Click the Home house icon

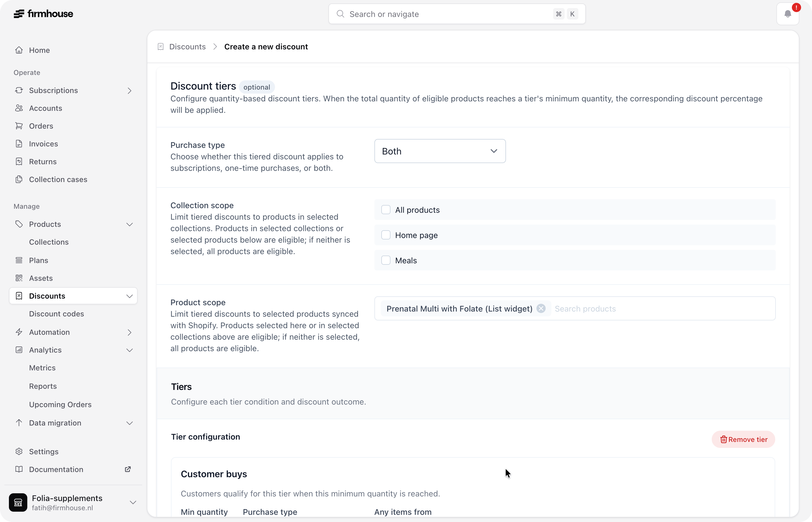coord(19,50)
